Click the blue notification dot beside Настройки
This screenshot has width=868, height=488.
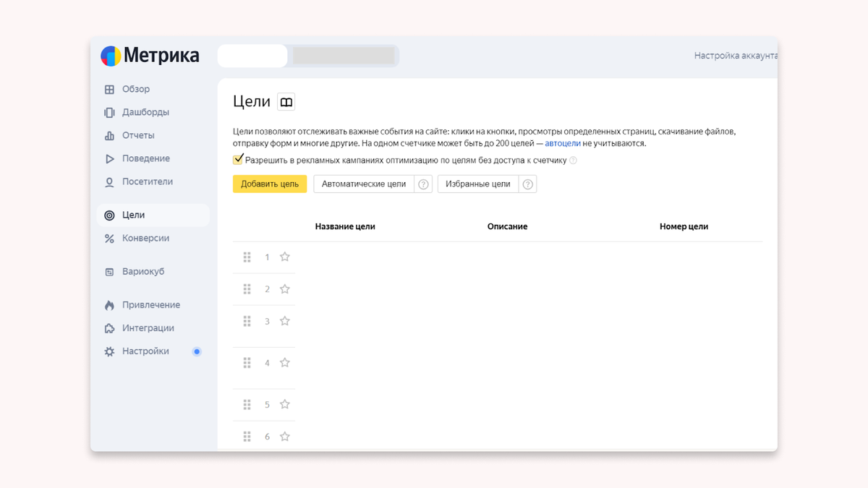tap(197, 352)
